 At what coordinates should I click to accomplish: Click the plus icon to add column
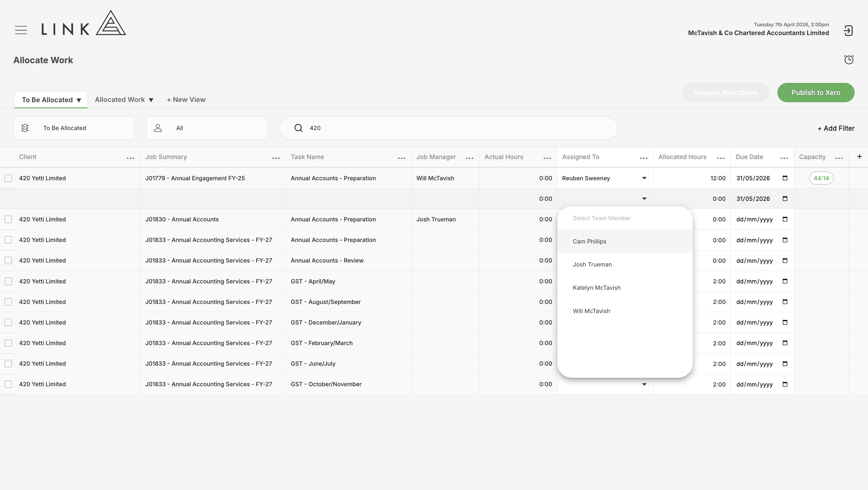[859, 156]
